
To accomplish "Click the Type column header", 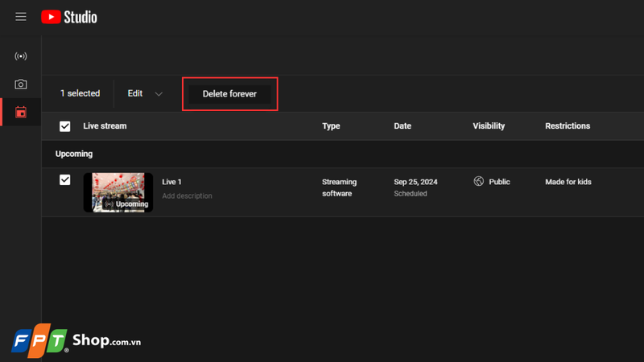I will point(331,126).
